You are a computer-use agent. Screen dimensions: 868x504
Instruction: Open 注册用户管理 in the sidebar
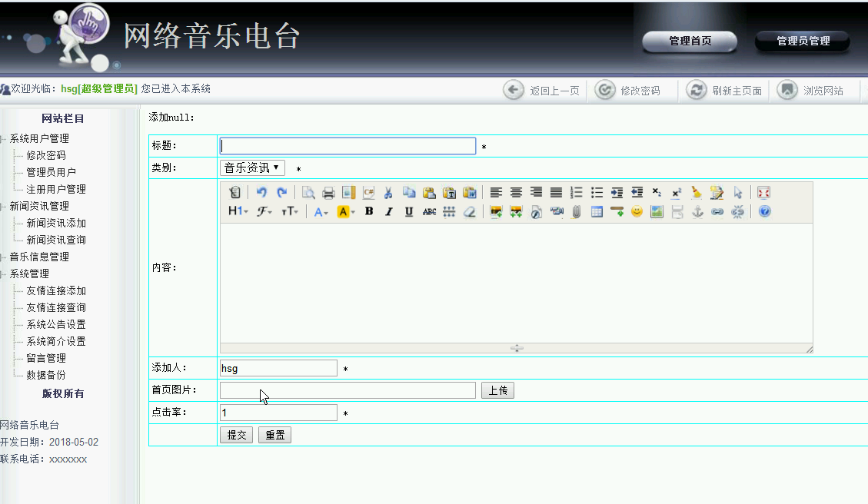tap(56, 189)
